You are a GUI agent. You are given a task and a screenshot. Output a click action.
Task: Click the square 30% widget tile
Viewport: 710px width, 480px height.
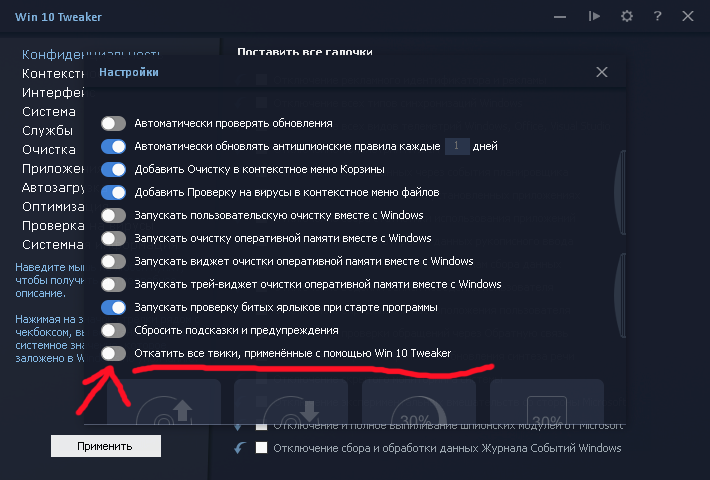click(547, 402)
